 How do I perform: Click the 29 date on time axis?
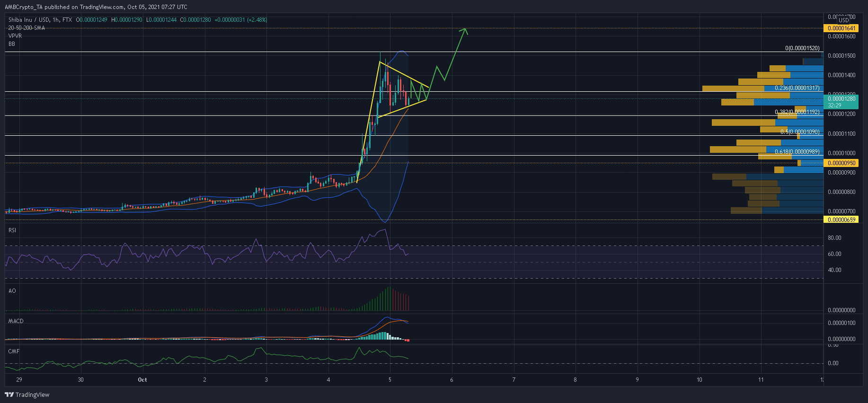(x=19, y=380)
